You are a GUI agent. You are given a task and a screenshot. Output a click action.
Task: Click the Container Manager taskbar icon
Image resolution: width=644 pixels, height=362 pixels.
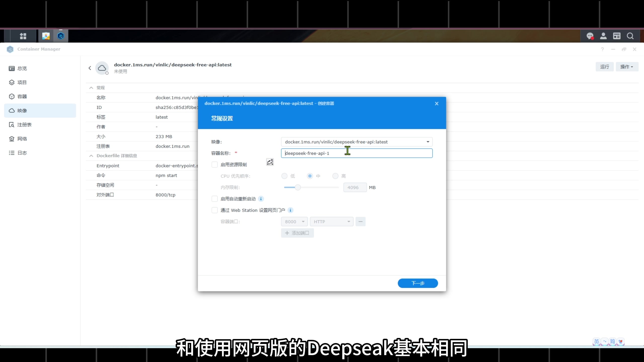61,36
